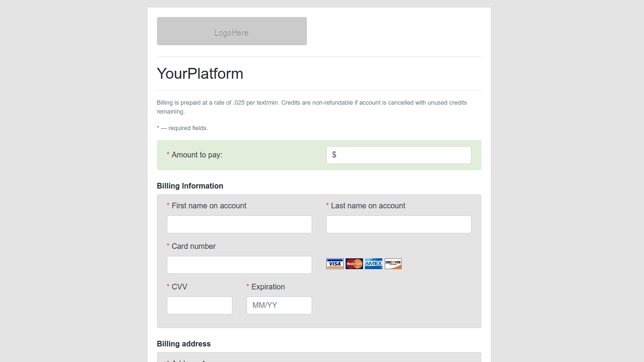Click the LogoHere placeholder image
644x362 pixels.
tap(231, 31)
